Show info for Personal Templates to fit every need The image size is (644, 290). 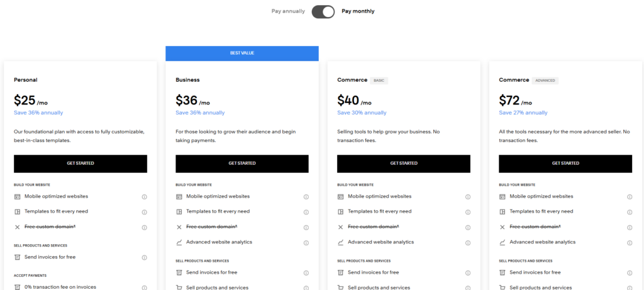pos(144,212)
